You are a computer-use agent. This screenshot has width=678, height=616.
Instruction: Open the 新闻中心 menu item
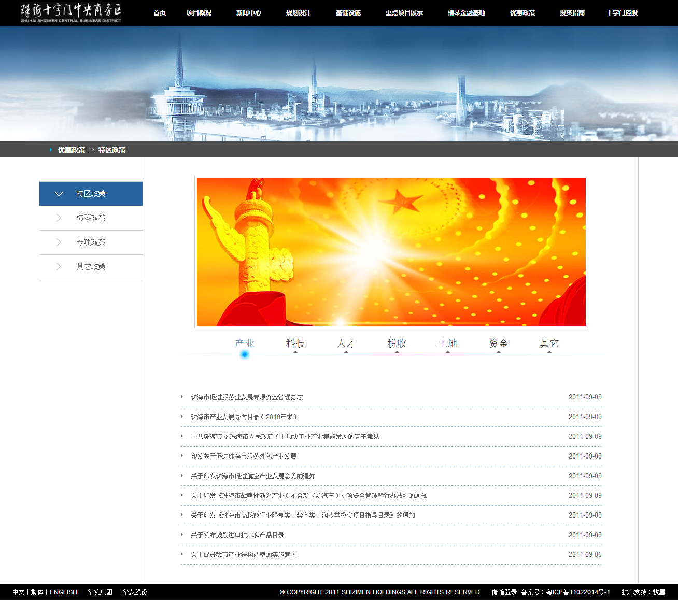point(249,13)
